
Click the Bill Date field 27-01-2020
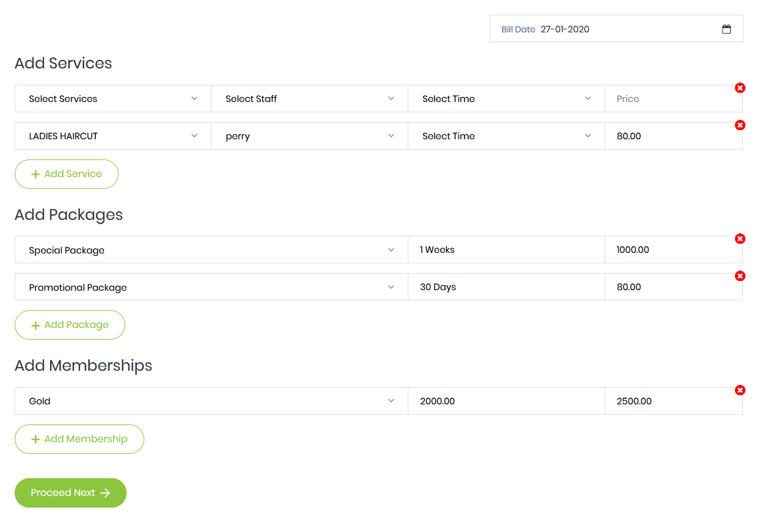pyautogui.click(x=616, y=29)
